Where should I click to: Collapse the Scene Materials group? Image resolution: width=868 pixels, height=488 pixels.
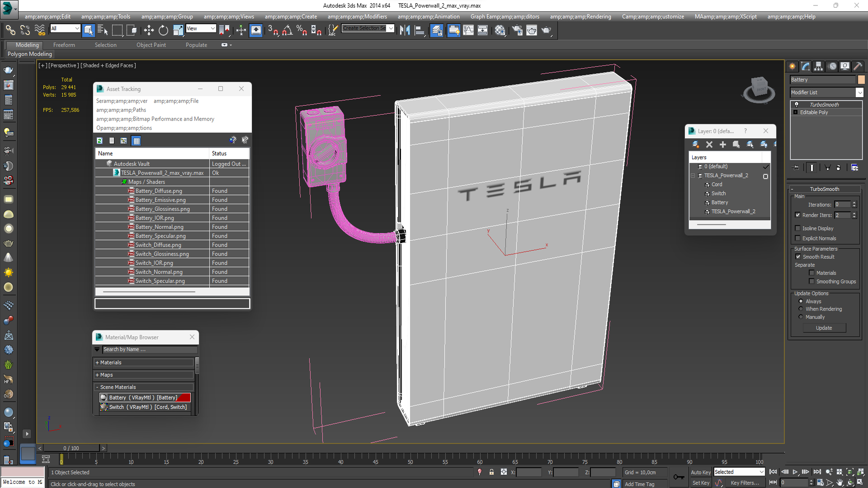click(97, 387)
